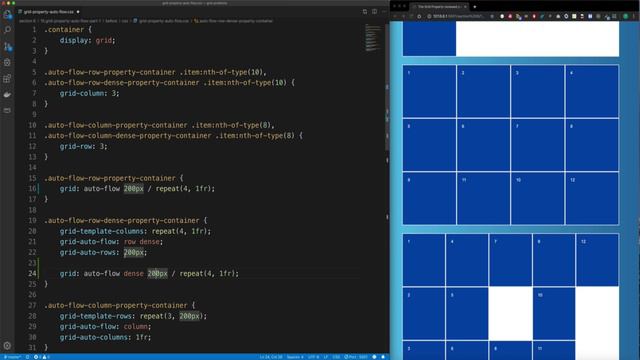
Task: Click 'grid-auto-columns: 1fr;' on line 30
Action: [x=105, y=337]
